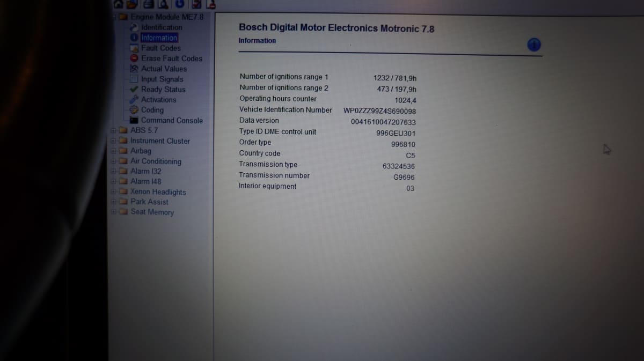Viewport: 644px width, 361px height.
Task: Click the Input Signals table icon
Action: (x=135, y=79)
